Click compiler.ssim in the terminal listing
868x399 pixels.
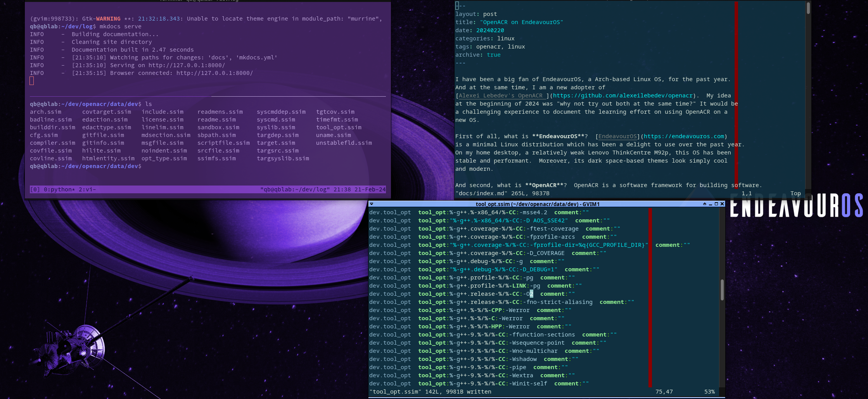(52, 143)
